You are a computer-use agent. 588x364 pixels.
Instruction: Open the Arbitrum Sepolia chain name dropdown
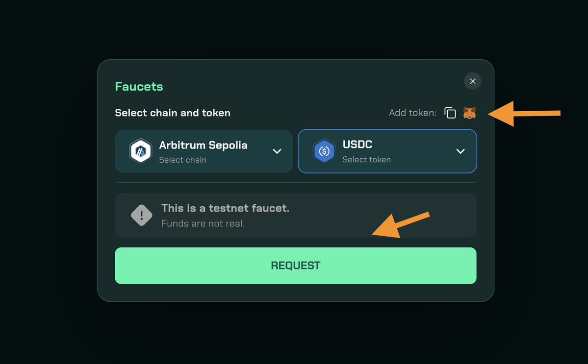point(203,145)
